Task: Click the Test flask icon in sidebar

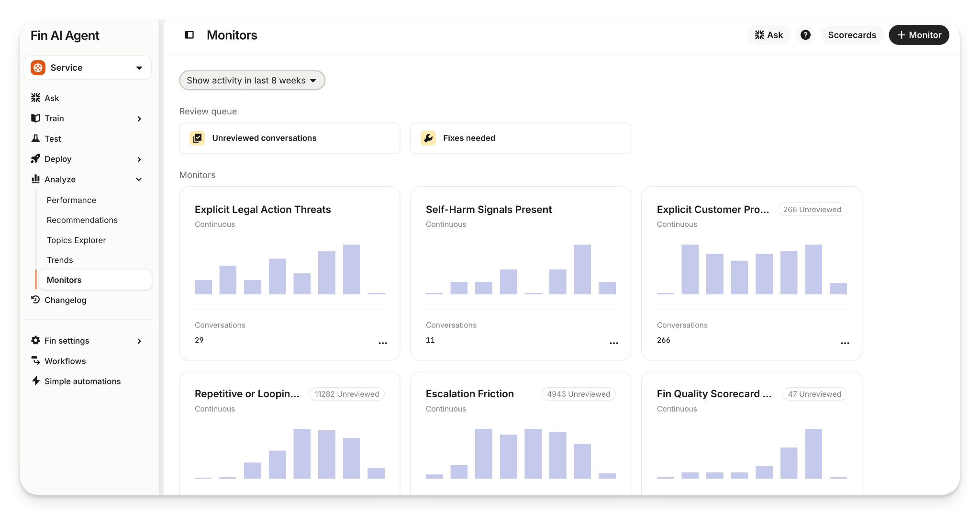Action: click(x=35, y=139)
